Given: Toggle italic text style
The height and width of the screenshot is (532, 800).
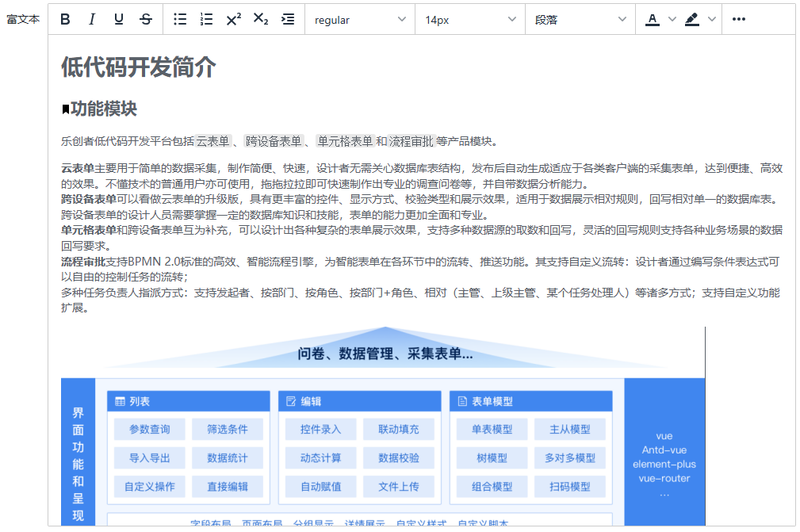Looking at the screenshot, I should point(92,20).
